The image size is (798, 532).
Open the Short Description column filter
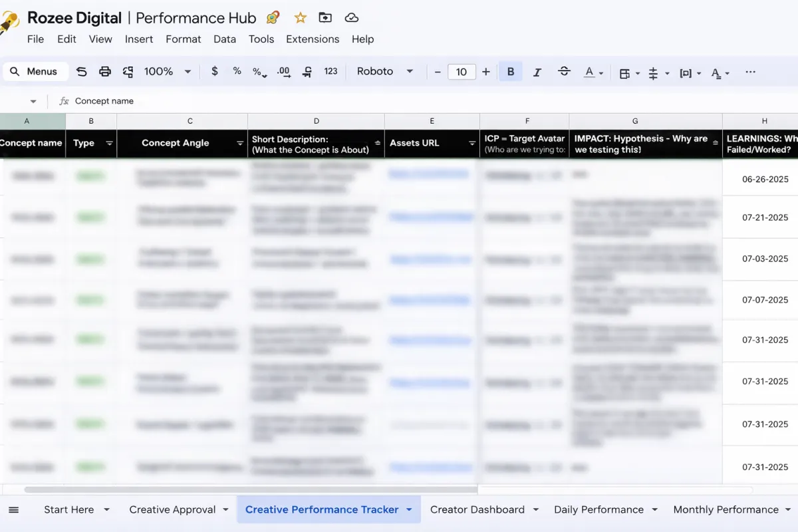pos(378,144)
